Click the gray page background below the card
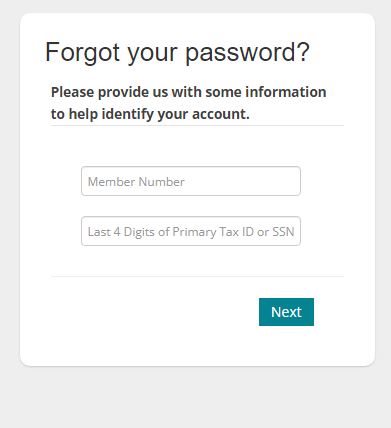Viewport: 391px width, 428px height. [195, 398]
